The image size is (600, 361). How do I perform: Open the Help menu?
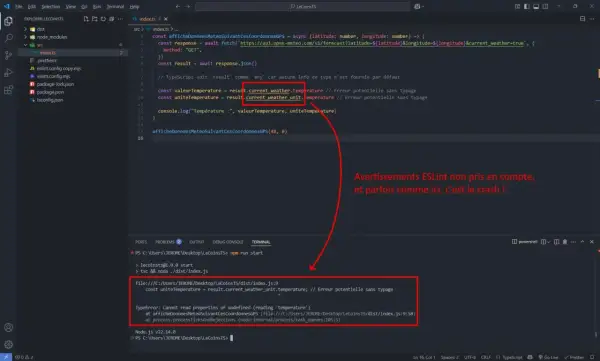134,7
